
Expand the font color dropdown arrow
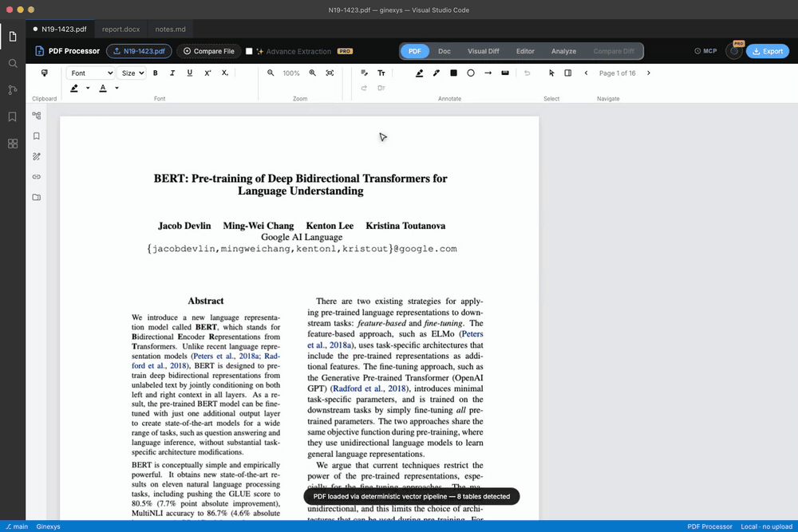(x=117, y=88)
